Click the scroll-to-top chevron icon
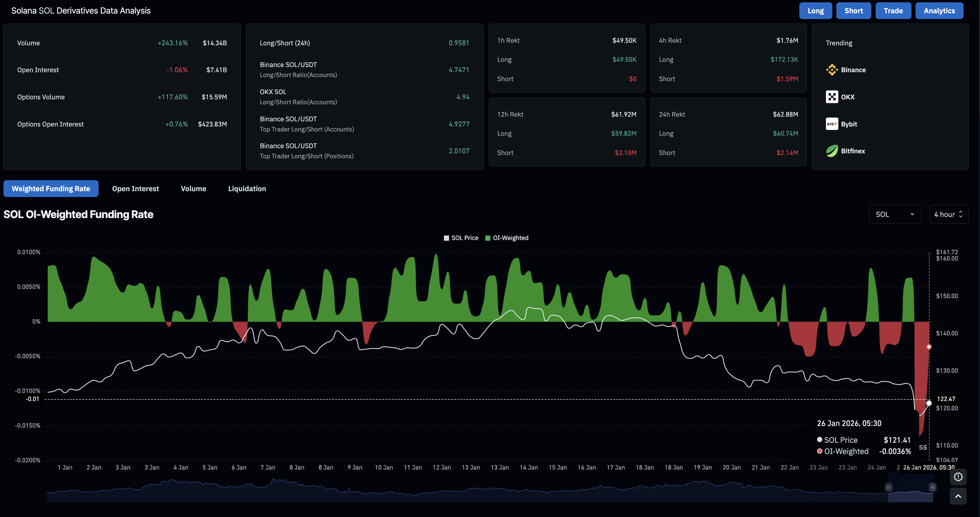This screenshot has width=980, height=517. coord(958,496)
